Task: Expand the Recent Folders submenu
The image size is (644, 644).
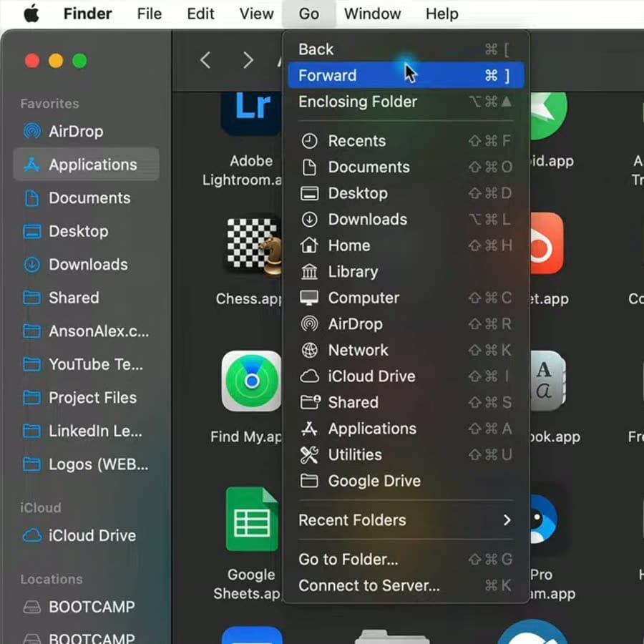Action: (406, 520)
